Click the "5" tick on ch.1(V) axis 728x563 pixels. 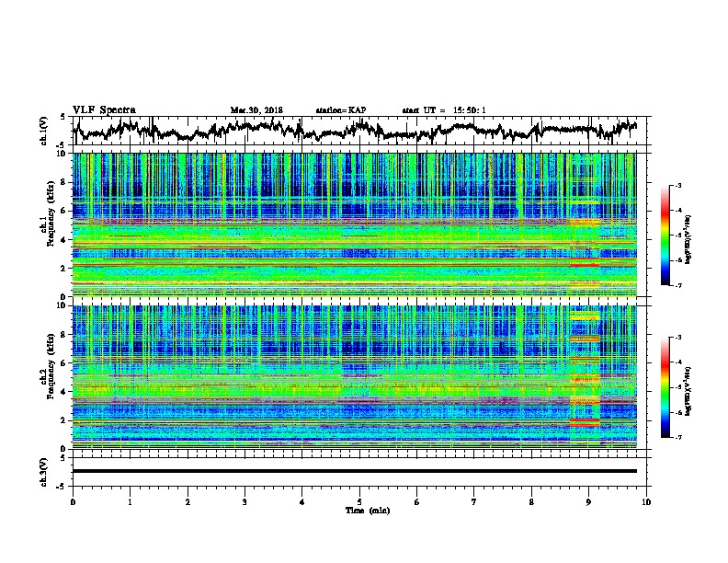pos(63,117)
